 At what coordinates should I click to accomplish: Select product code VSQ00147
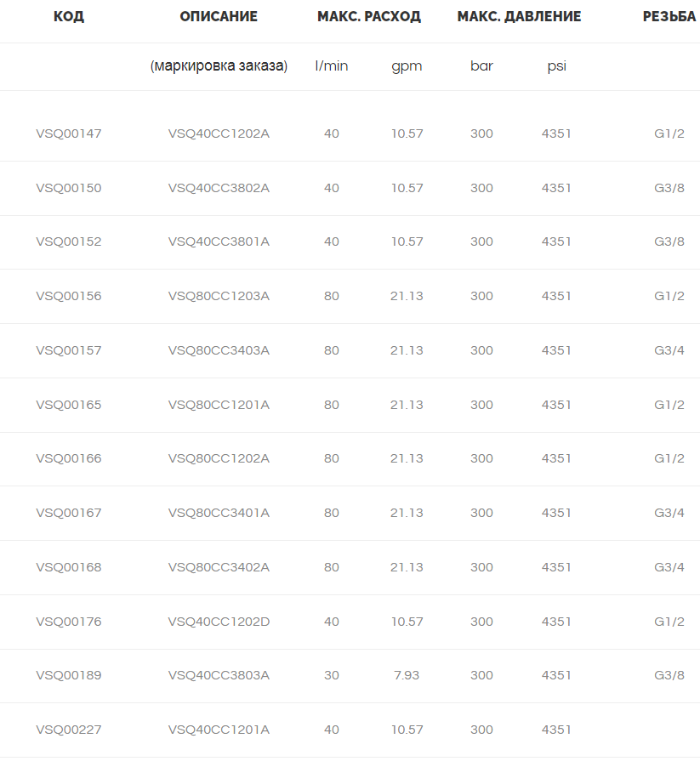pos(69,134)
